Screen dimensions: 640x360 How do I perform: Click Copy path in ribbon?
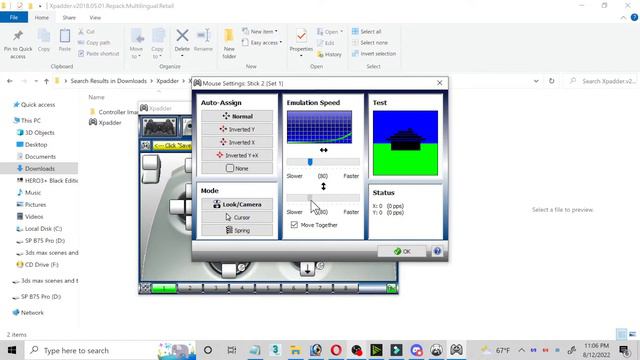point(94,42)
